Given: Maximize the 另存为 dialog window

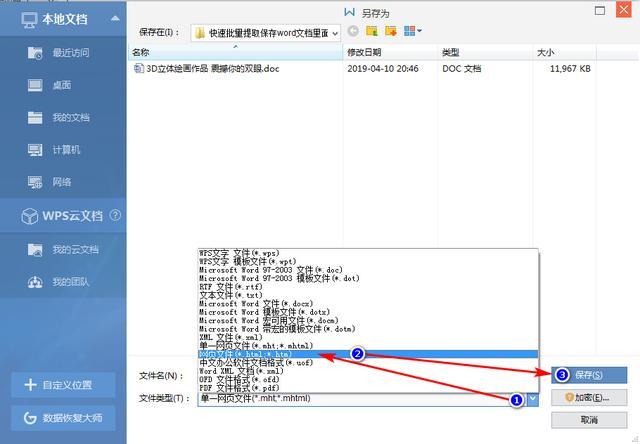Looking at the screenshot, I should pos(600,11).
